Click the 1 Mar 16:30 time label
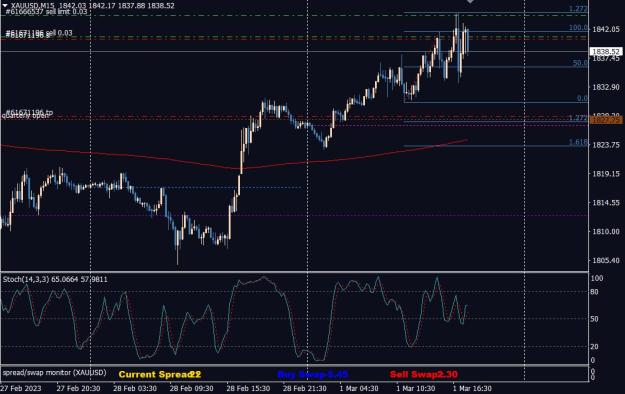This screenshot has width=625, height=394. (472, 388)
